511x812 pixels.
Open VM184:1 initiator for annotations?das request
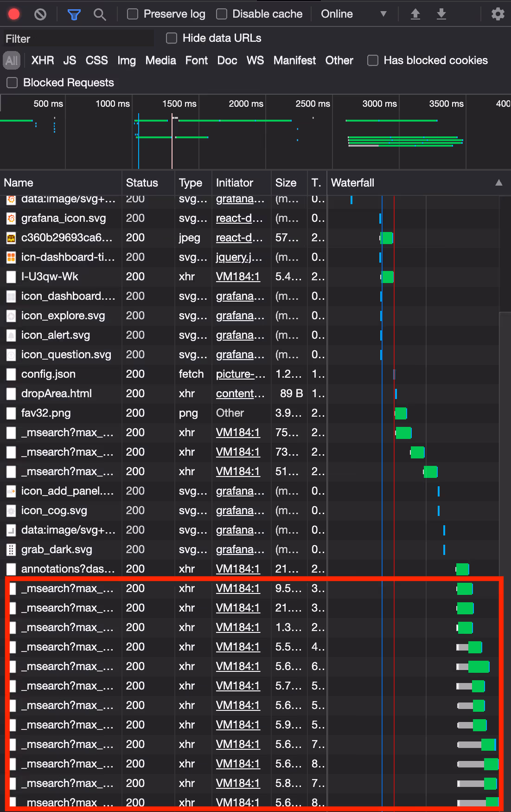click(x=238, y=569)
